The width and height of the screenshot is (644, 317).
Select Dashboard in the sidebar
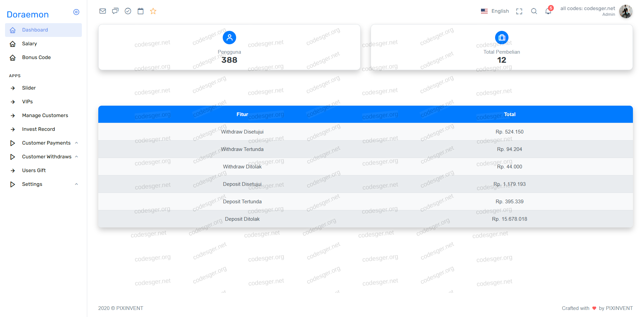(35, 30)
